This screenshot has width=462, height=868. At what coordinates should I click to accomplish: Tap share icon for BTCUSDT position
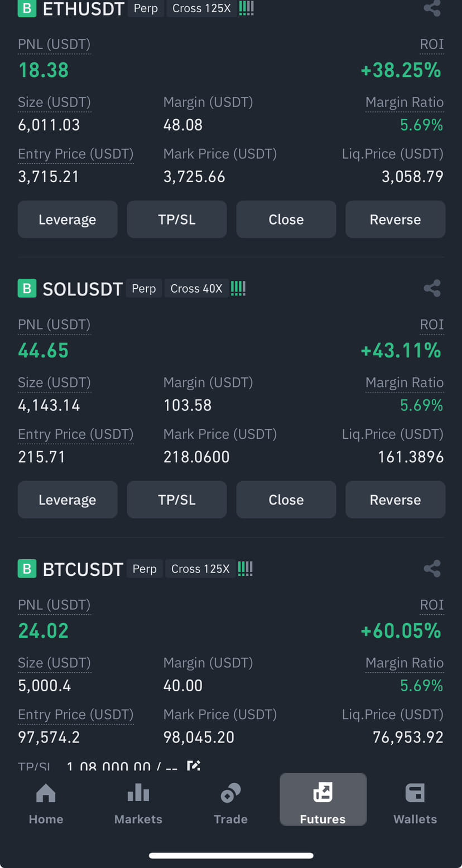pos(432,569)
